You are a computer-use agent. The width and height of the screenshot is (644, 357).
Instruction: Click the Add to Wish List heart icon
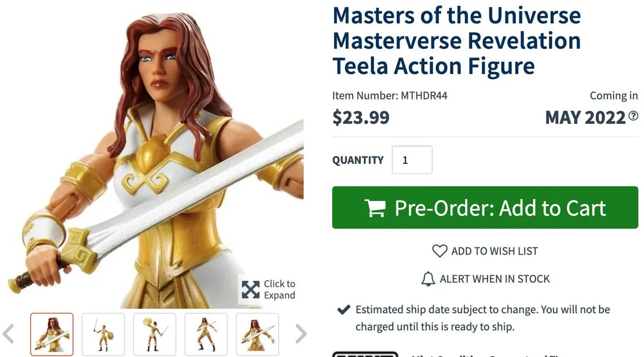coord(440,251)
